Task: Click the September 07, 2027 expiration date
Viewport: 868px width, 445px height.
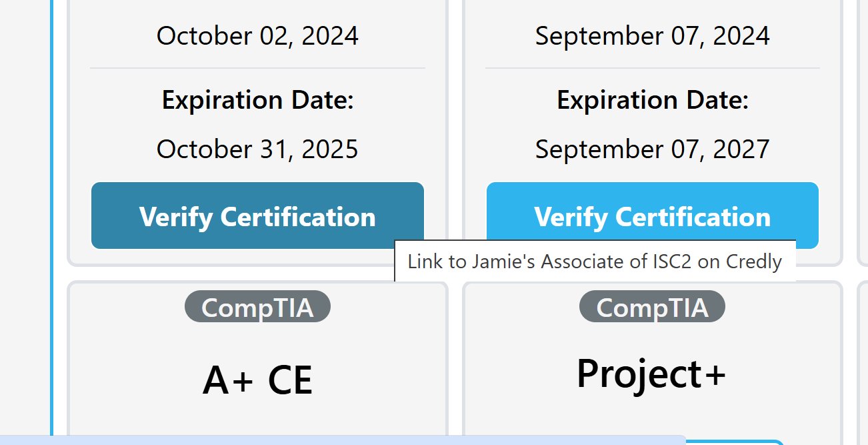Action: pyautogui.click(x=653, y=149)
